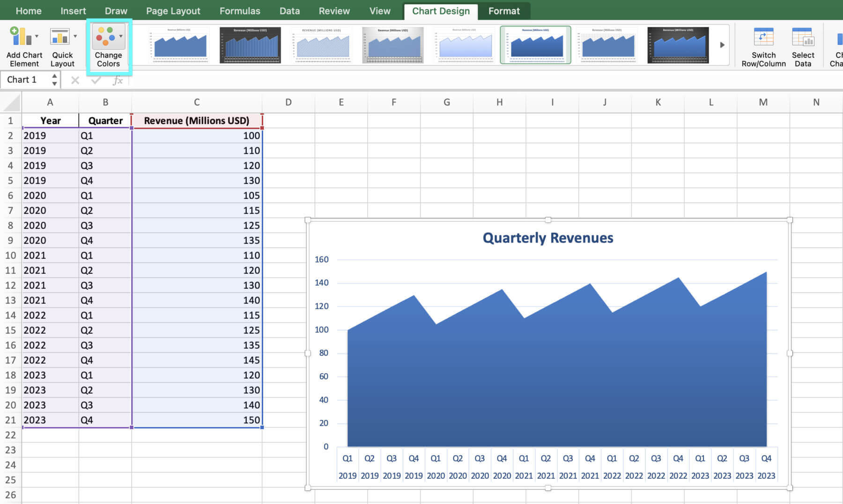Select the Chart Design tab
The width and height of the screenshot is (843, 504).
pyautogui.click(x=441, y=11)
